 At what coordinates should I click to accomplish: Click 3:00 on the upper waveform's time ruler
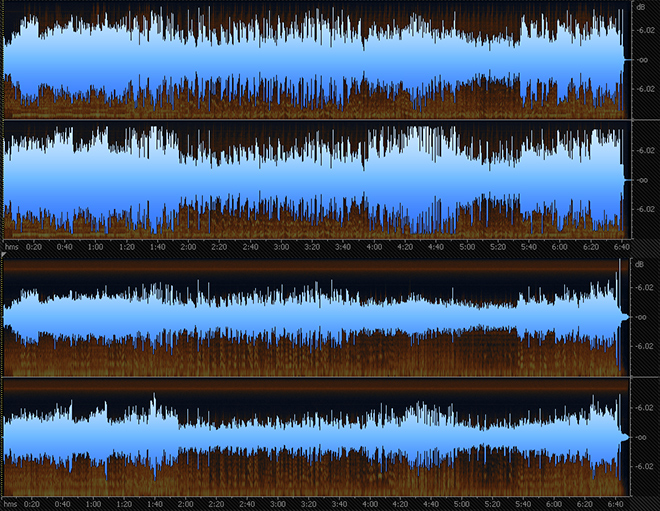(281, 247)
